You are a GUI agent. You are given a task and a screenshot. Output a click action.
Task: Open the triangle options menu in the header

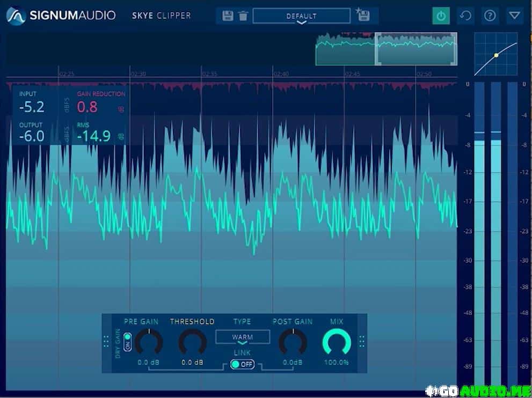pyautogui.click(x=515, y=16)
